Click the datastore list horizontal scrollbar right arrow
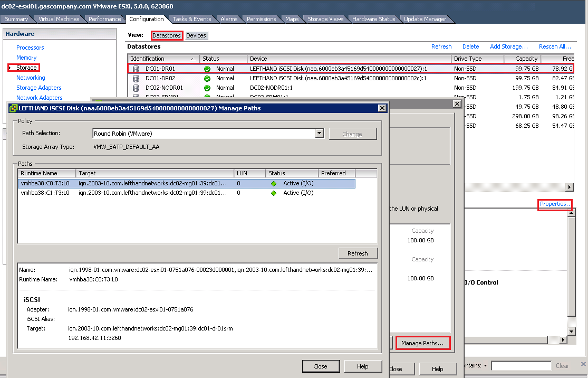The image size is (588, 378). pos(569,187)
